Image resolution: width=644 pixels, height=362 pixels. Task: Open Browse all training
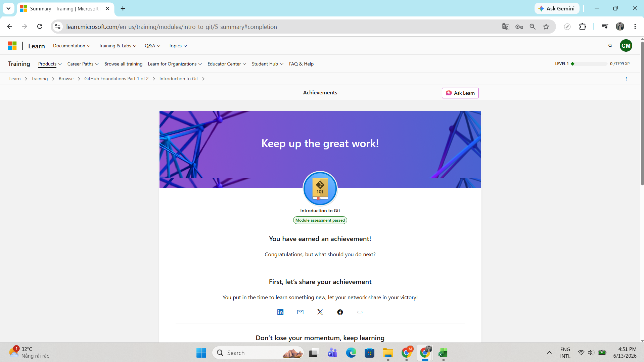click(x=123, y=64)
